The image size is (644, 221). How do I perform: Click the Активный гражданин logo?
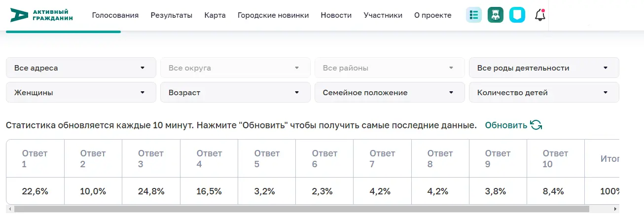pos(41,15)
